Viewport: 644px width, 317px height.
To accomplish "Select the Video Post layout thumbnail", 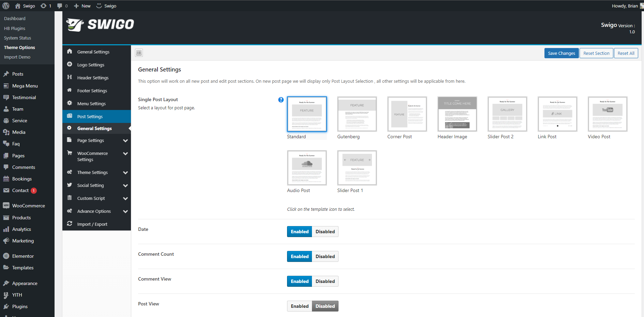I will click(x=607, y=114).
